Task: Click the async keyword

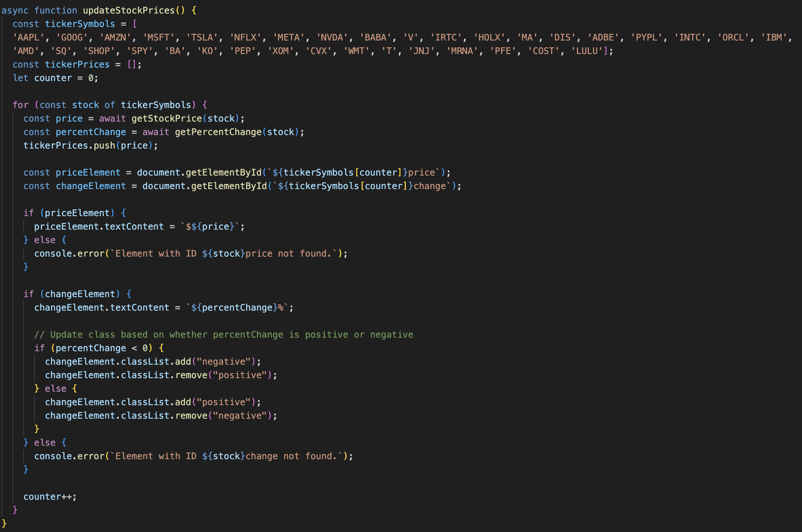Action: [15, 11]
